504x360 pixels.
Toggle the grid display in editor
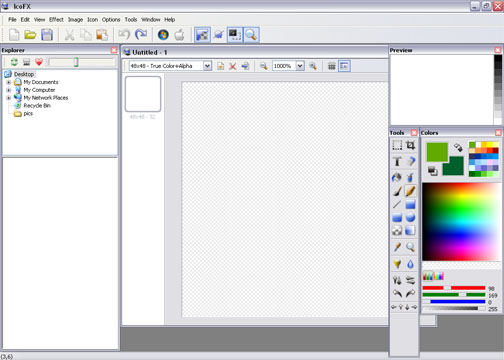pyautogui.click(x=332, y=66)
